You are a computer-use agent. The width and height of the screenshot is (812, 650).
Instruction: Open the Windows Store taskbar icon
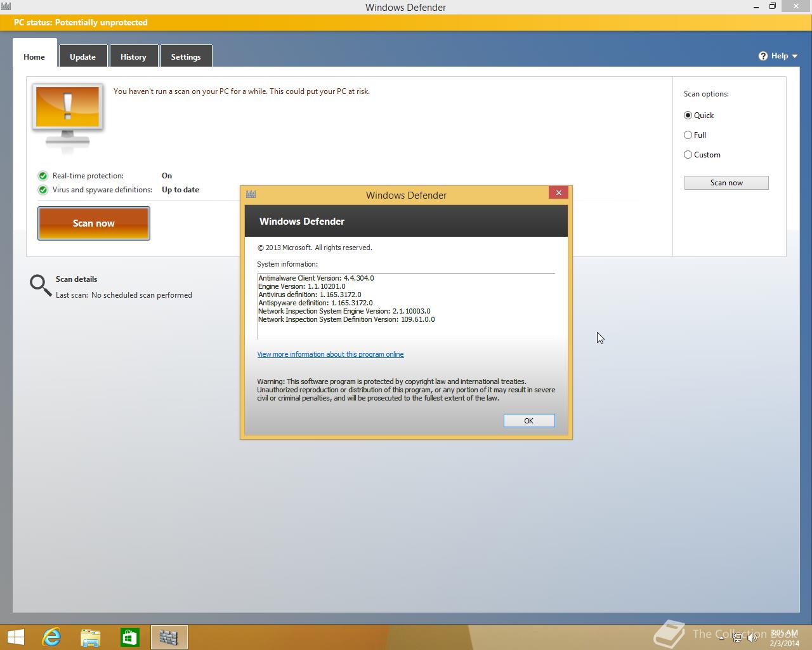(130, 637)
